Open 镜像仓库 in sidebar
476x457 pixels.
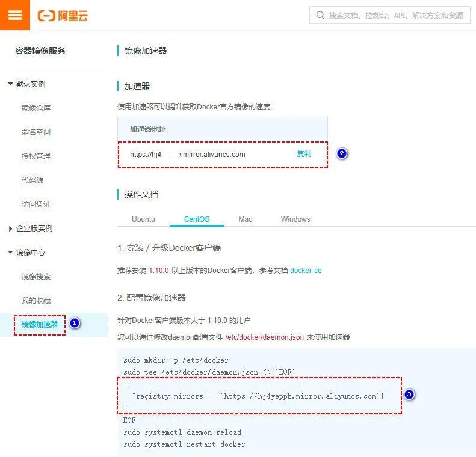36,108
